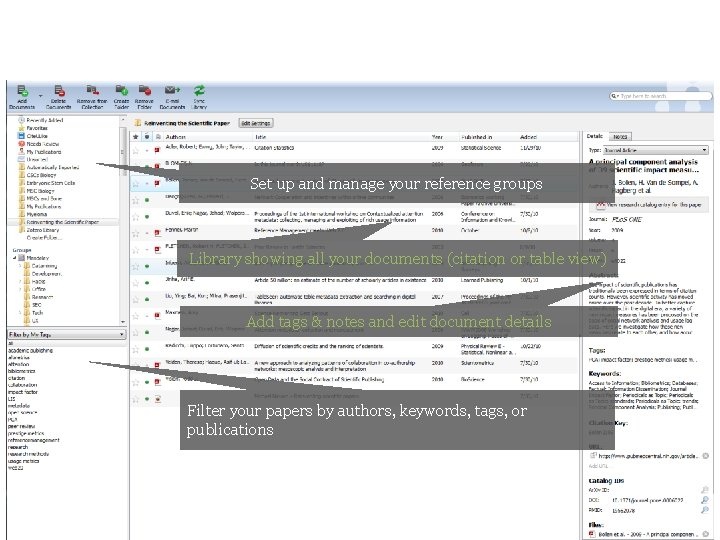
Task: Sort by favorites star column header
Action: tap(135, 137)
